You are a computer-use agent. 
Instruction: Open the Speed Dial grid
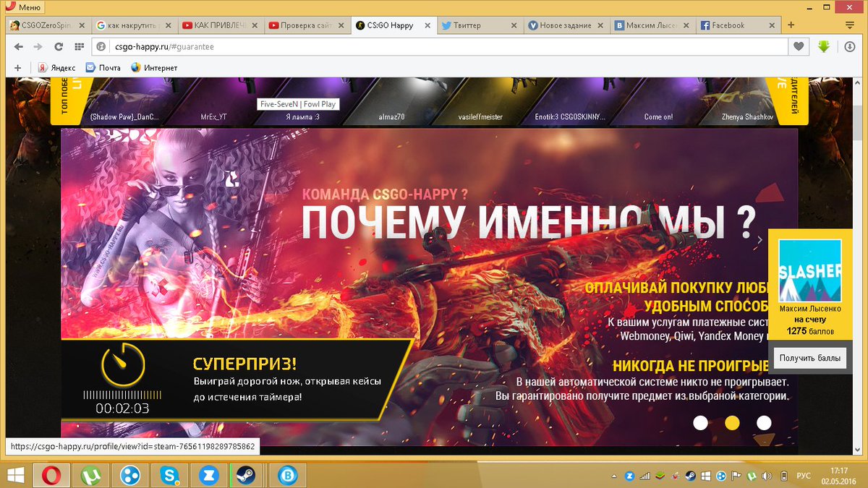[78, 46]
